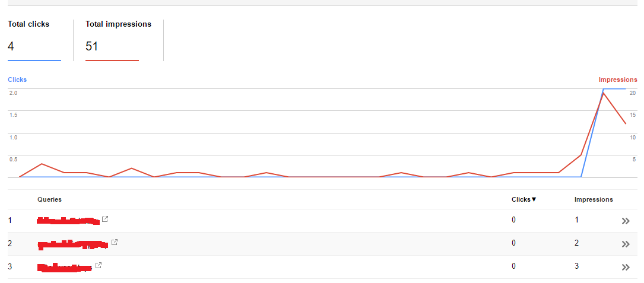This screenshot has height=283, width=644.
Task: Open query row 1 external link icon
Action: point(105,219)
